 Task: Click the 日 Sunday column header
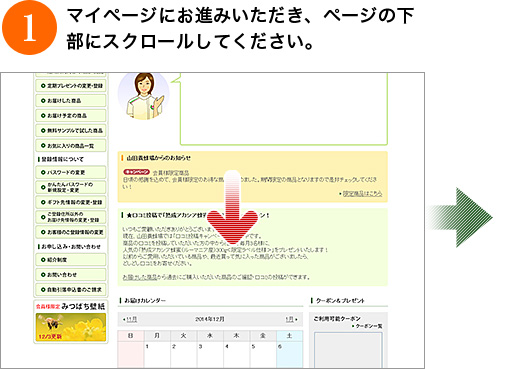point(131,336)
